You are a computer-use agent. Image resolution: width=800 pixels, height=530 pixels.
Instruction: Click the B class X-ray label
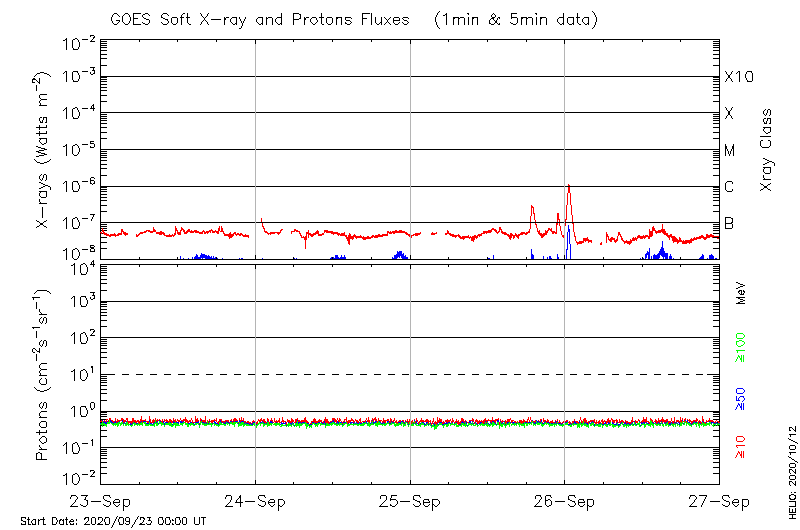click(729, 223)
